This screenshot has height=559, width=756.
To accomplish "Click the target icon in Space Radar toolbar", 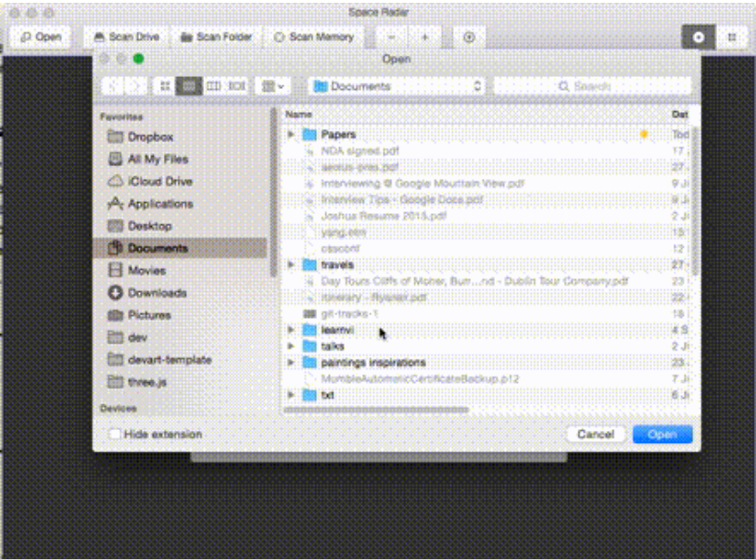I will (x=470, y=38).
